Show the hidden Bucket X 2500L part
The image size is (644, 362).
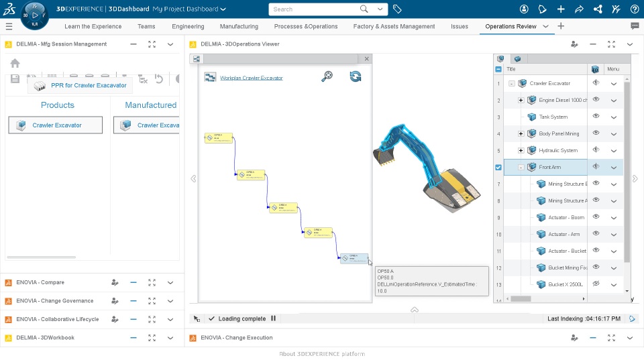point(596,284)
